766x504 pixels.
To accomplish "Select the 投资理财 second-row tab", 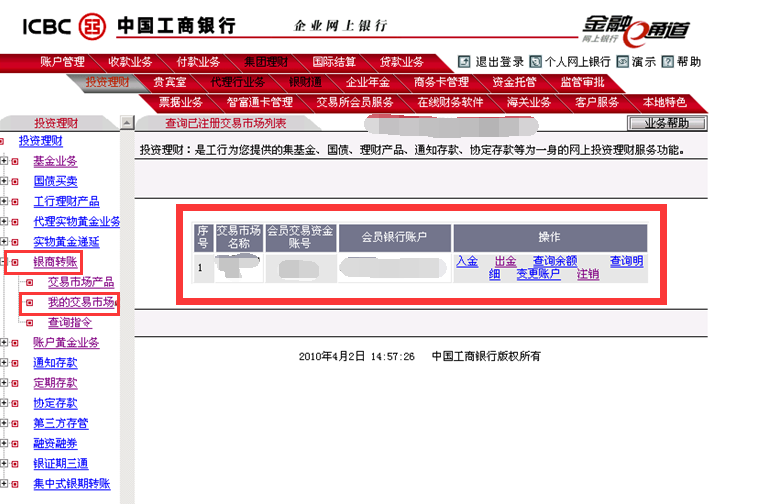I will (107, 82).
